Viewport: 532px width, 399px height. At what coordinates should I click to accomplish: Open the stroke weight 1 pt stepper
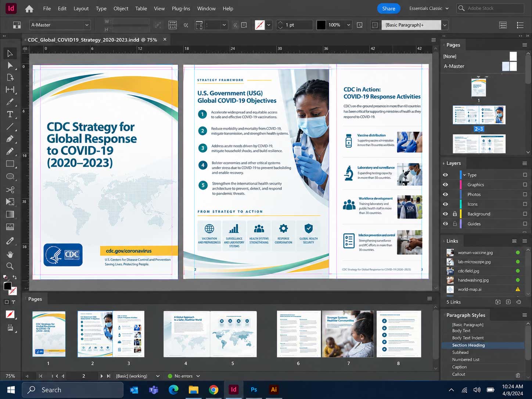pyautogui.click(x=280, y=25)
